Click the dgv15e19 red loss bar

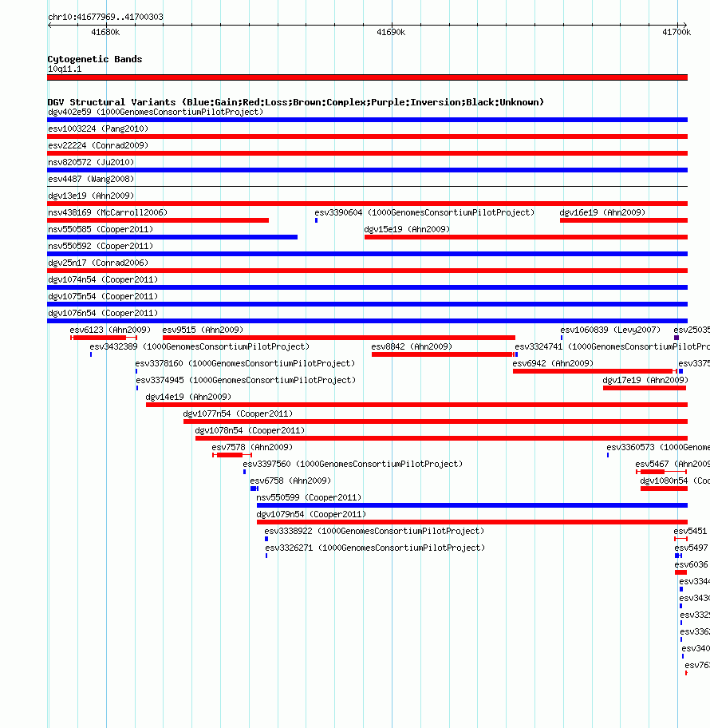pos(526,237)
